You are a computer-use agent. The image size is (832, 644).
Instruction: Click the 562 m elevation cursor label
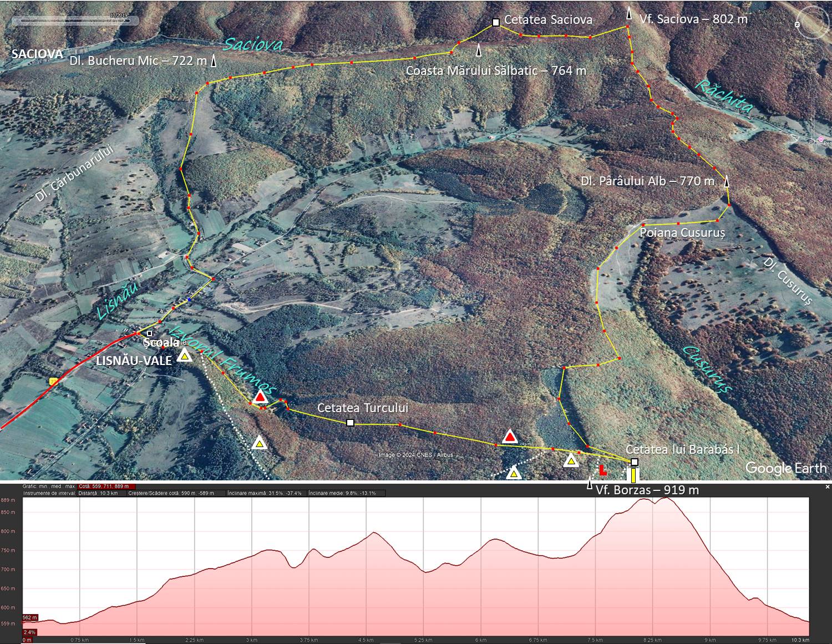(30, 617)
